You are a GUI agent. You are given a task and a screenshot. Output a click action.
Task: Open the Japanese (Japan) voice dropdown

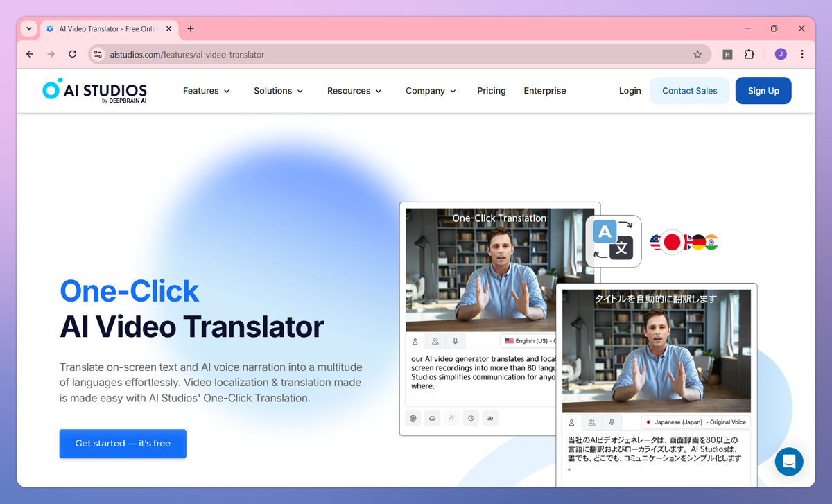pos(695,422)
